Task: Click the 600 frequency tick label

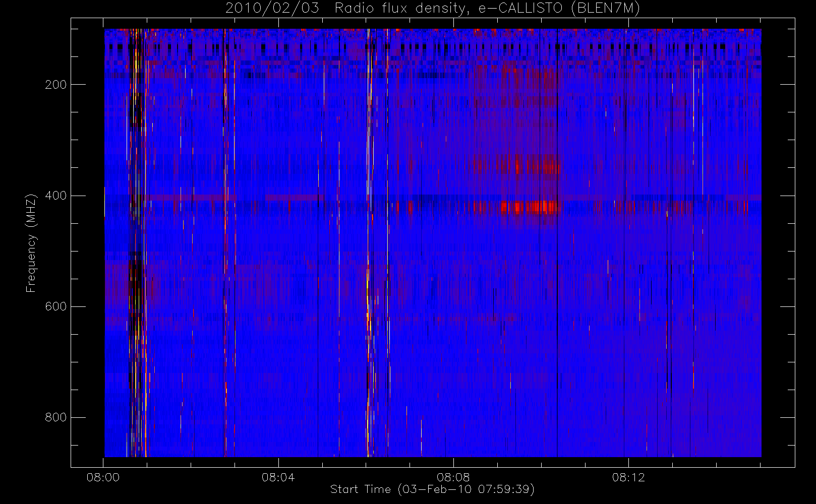Action: point(55,306)
